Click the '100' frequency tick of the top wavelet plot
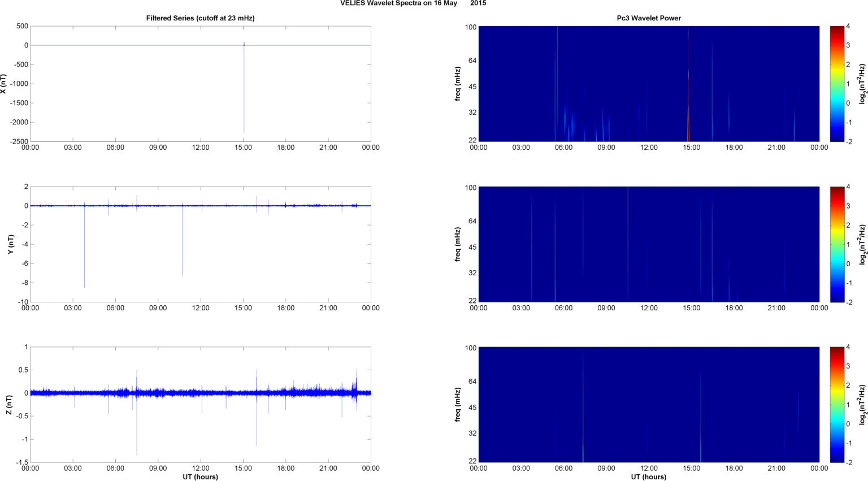This screenshot has width=868, height=481. (x=471, y=27)
